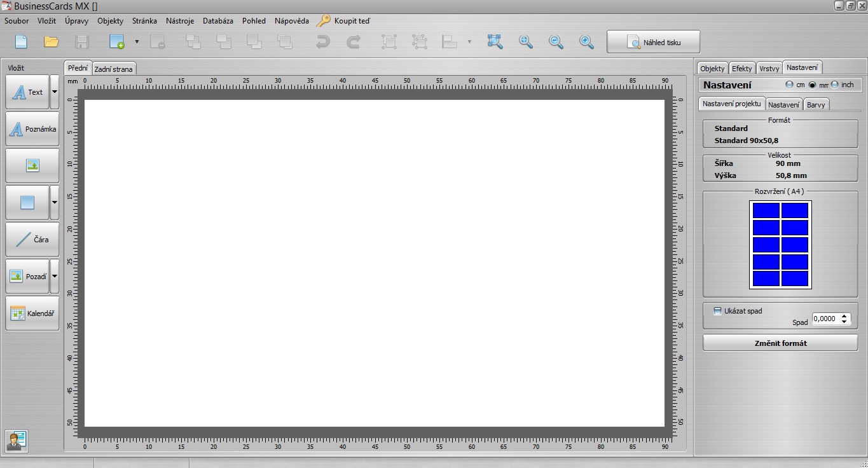Click the third layer order icon
868x468 pixels.
pyautogui.click(x=254, y=42)
